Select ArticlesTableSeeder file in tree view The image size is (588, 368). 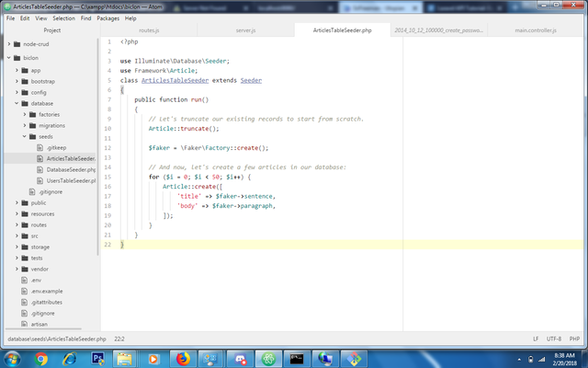[51, 158]
